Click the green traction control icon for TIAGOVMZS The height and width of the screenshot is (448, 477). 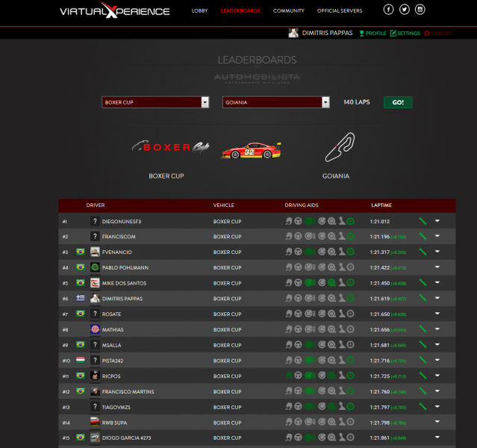331,407
